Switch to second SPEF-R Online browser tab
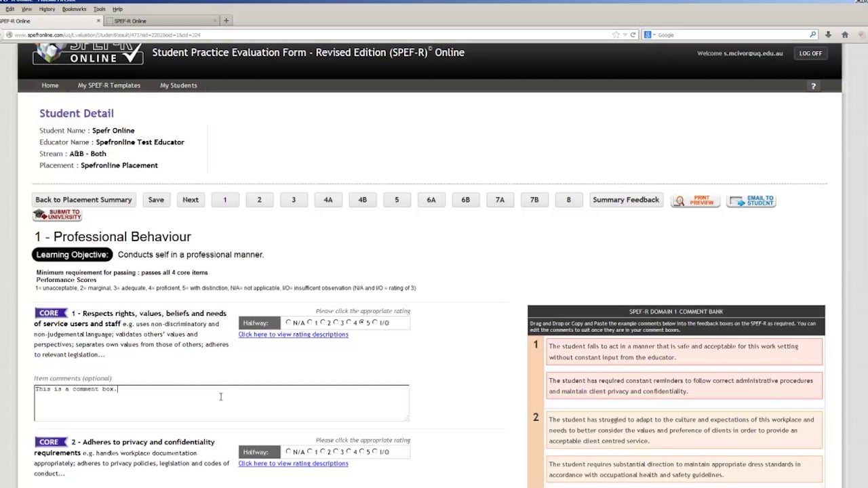The width and height of the screenshot is (868, 488). click(160, 21)
